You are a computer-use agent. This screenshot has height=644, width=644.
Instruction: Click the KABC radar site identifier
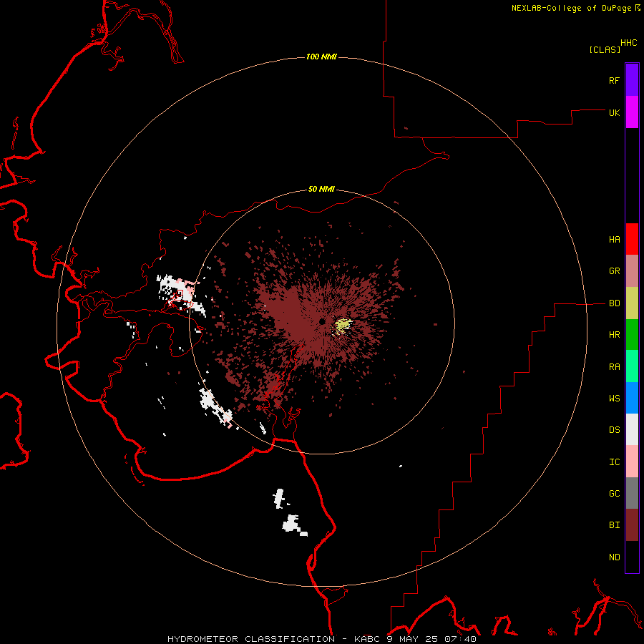coord(368,639)
